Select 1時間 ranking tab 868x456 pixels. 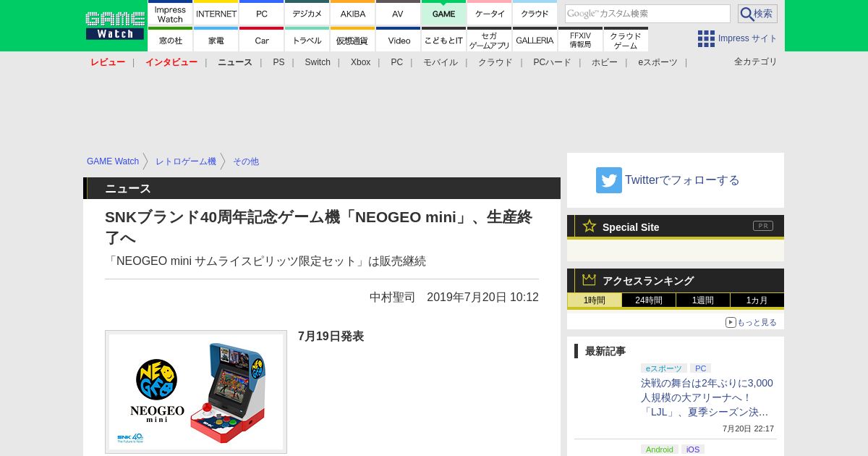pos(595,300)
